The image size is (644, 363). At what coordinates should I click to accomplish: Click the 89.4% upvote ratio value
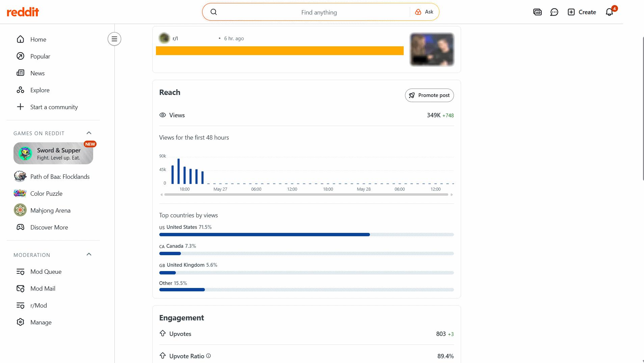446,356
